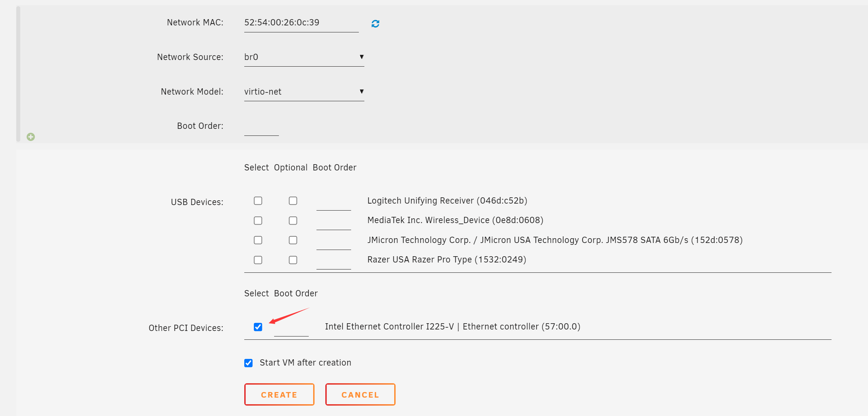Image resolution: width=868 pixels, height=416 pixels.
Task: Select the MediaTek Wireless_Device checkbox
Action: click(x=258, y=221)
